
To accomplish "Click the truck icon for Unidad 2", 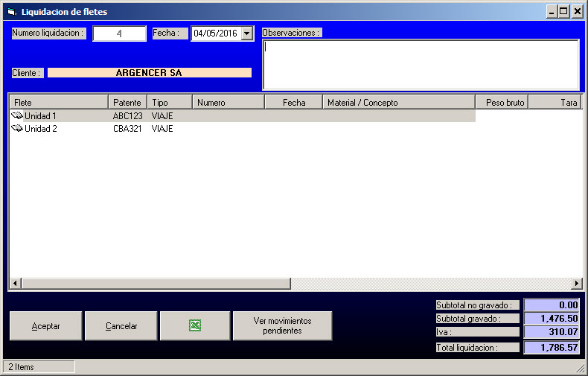I will pos(17,129).
